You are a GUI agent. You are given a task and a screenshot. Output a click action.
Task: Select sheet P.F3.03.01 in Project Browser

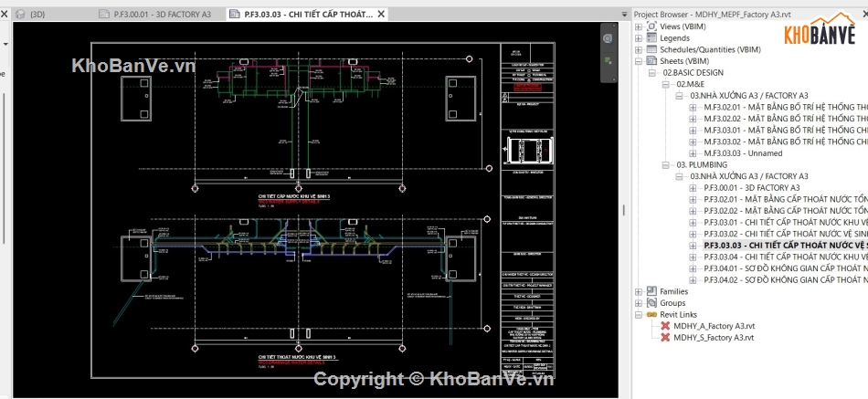click(785, 223)
